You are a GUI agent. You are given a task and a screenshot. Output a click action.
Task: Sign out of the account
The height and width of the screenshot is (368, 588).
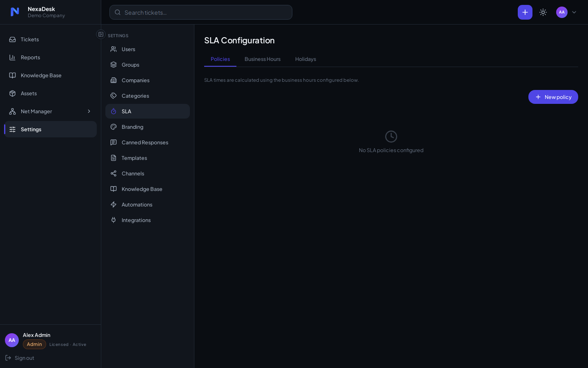click(20, 358)
